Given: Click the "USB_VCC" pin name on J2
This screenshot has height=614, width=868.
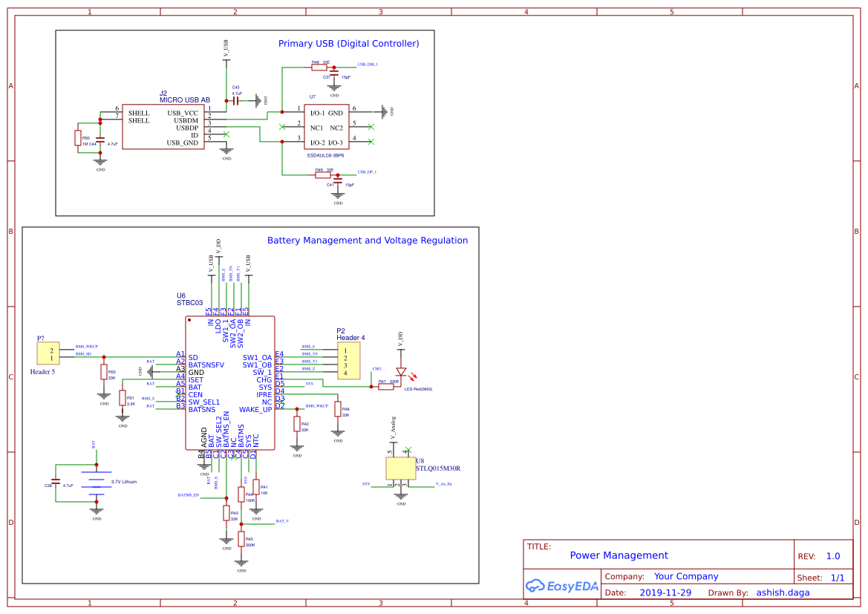Looking at the screenshot, I should 183,113.
